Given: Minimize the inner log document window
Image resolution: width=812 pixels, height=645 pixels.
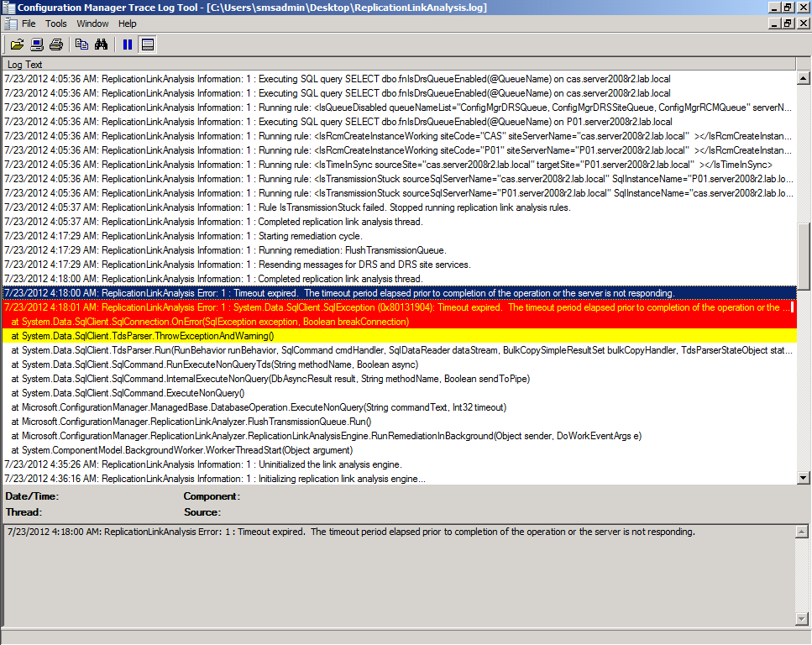Looking at the screenshot, I should click(x=774, y=24).
